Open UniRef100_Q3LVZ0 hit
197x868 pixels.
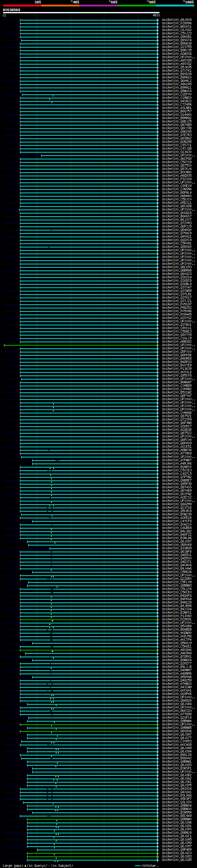[x=177, y=802]
